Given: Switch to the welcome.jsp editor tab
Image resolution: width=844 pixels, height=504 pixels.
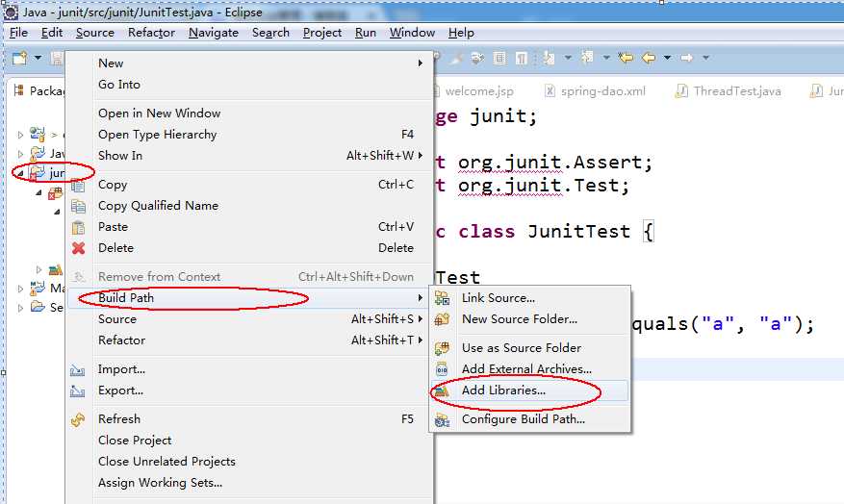Looking at the screenshot, I should [479, 91].
